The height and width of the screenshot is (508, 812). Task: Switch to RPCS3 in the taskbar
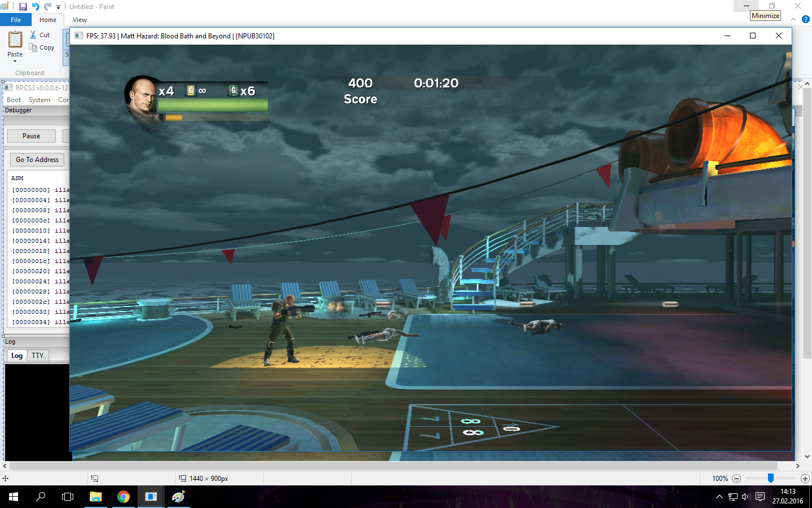pyautogui.click(x=151, y=497)
